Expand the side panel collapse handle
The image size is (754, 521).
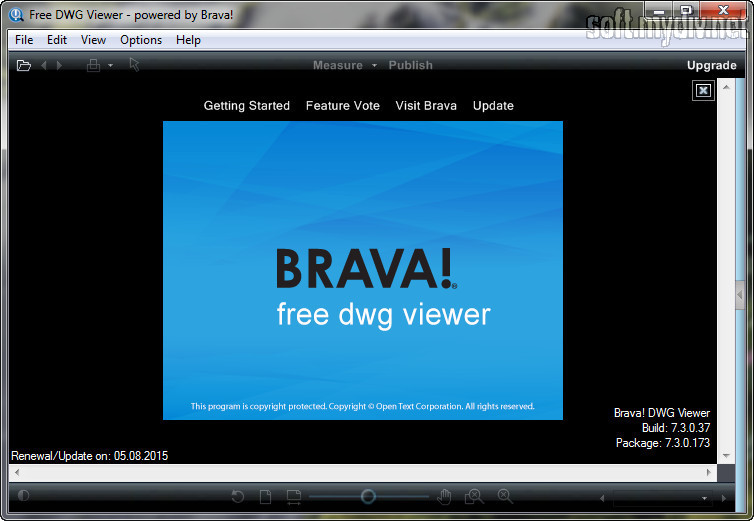click(x=740, y=294)
